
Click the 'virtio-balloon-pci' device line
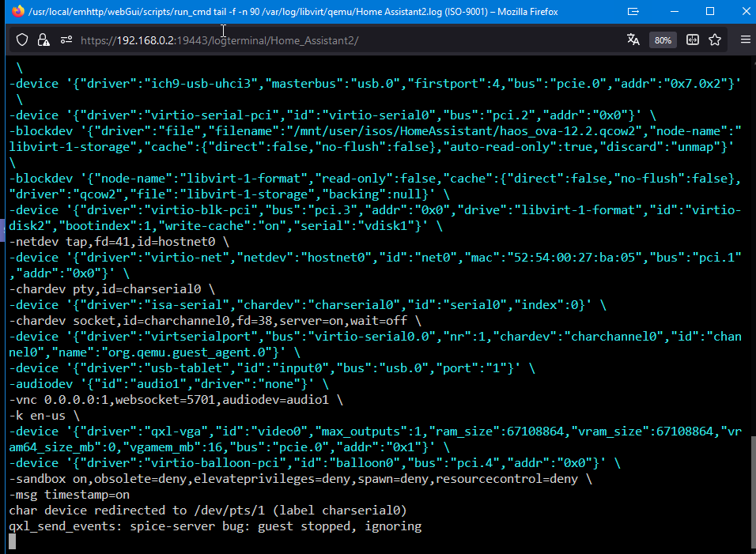click(315, 463)
